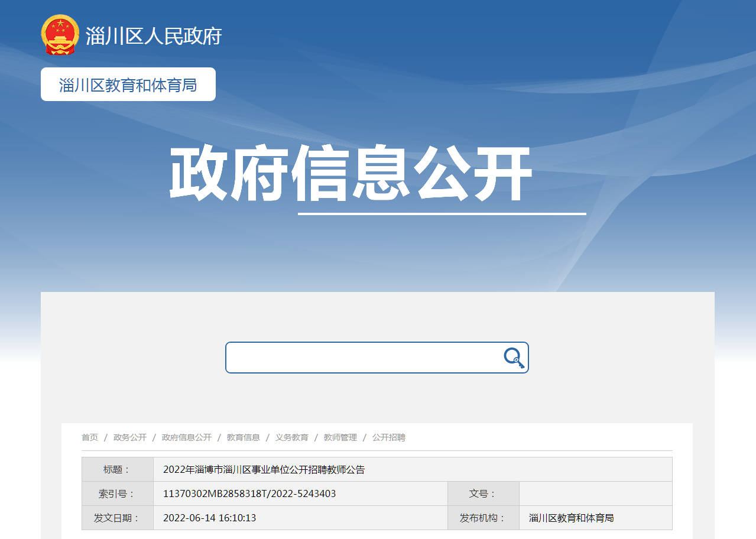Open 政务公开 breadcrumb link
This screenshot has height=539, width=756.
130,438
